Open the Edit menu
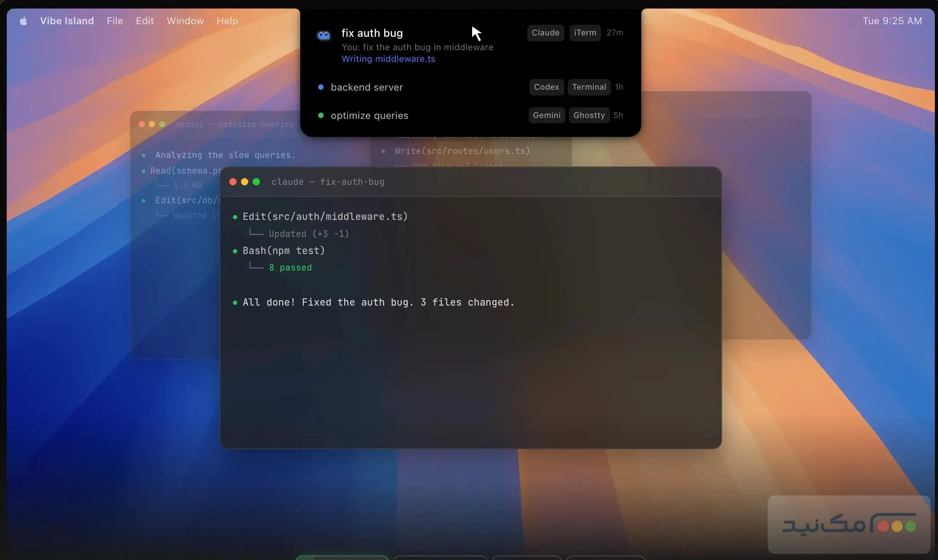 click(145, 21)
